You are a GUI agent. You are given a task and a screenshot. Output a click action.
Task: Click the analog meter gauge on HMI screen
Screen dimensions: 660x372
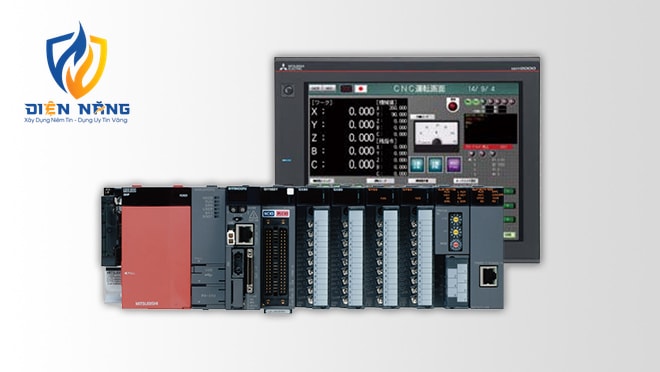pyautogui.click(x=436, y=136)
